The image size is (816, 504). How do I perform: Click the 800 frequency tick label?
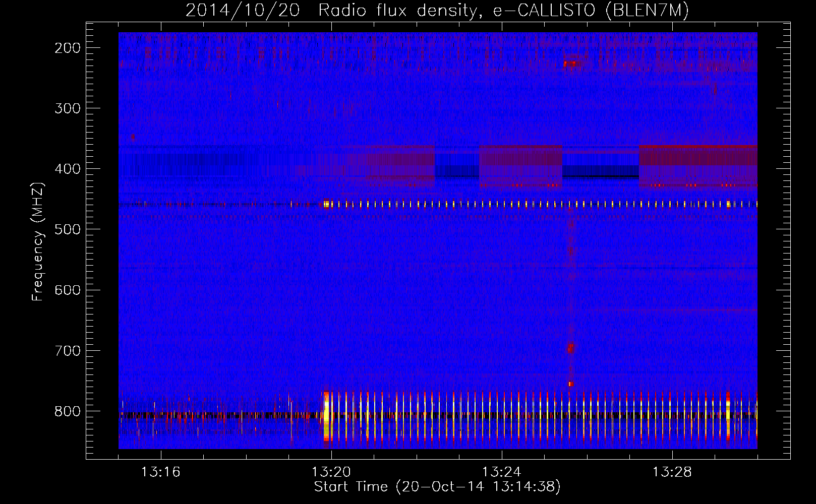(x=67, y=411)
